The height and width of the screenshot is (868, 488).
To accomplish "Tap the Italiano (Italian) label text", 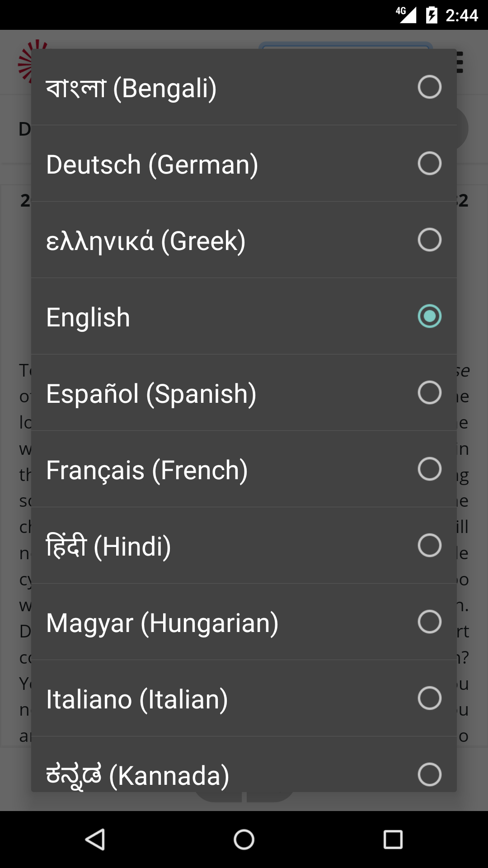I will pos(137,699).
